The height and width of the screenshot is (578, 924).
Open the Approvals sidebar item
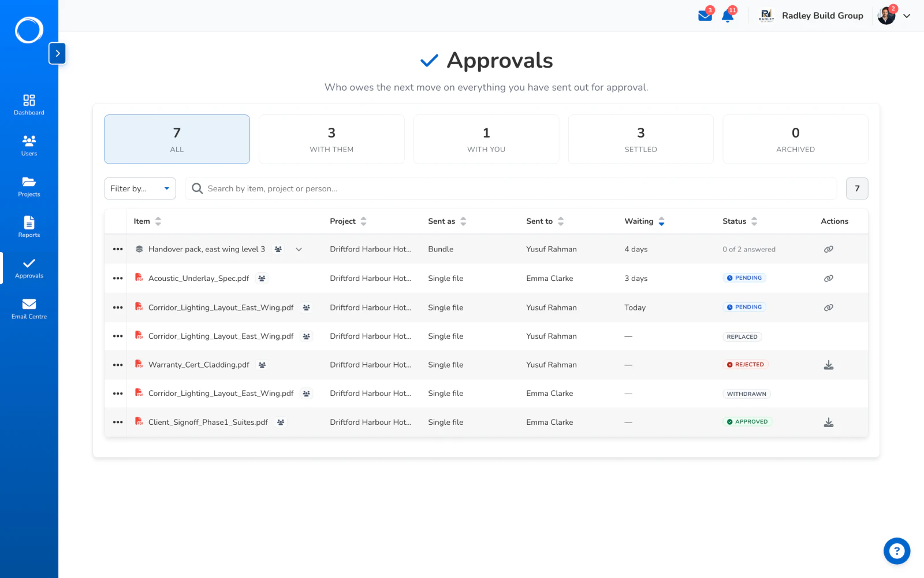click(29, 268)
